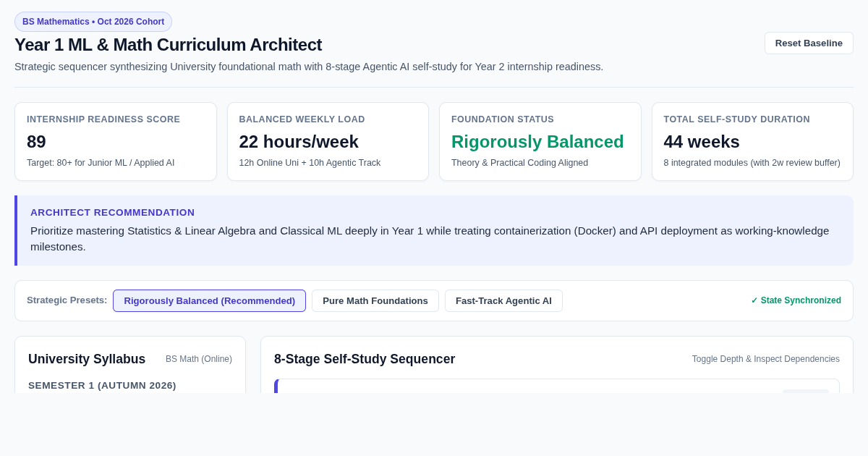Click the Rigorously Balanced status value

click(537, 141)
